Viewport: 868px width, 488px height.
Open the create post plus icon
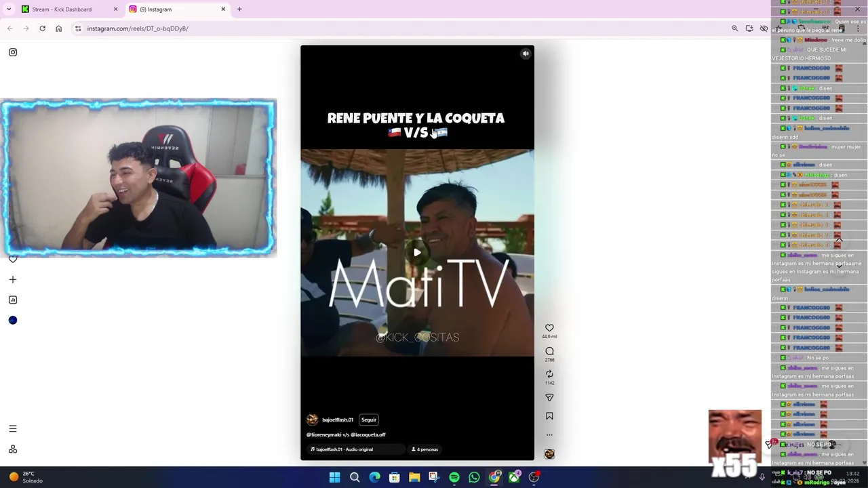click(x=13, y=279)
